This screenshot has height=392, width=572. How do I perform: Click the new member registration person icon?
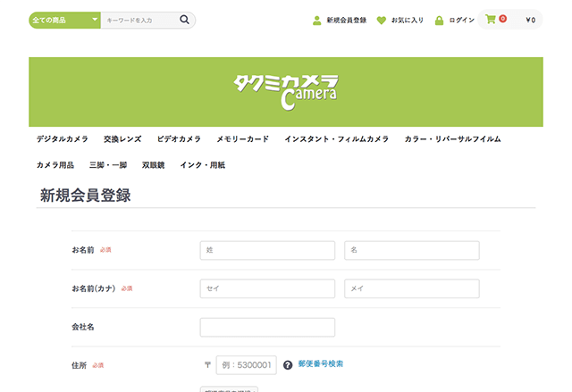[x=317, y=21]
